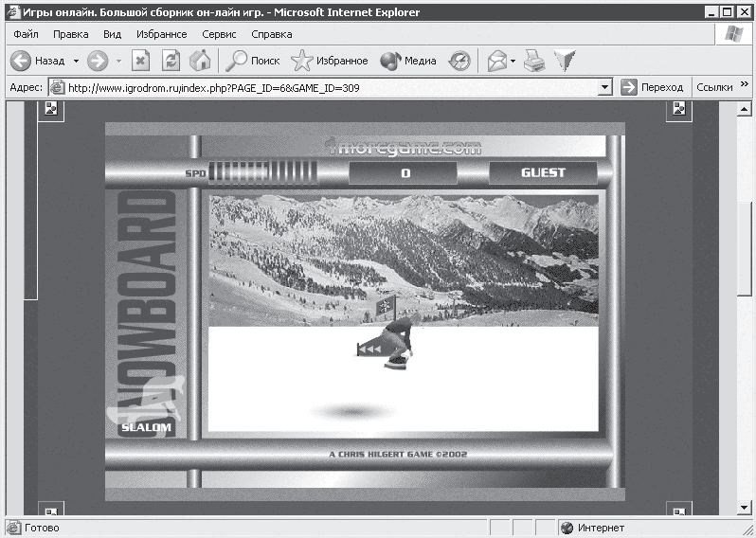Open the Поиск (Search) panel
This screenshot has height=538, width=756.
[252, 61]
